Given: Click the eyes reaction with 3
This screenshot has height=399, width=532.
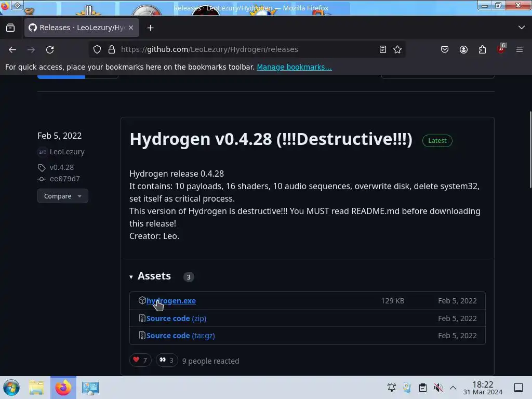Looking at the screenshot, I should pyautogui.click(x=167, y=360).
